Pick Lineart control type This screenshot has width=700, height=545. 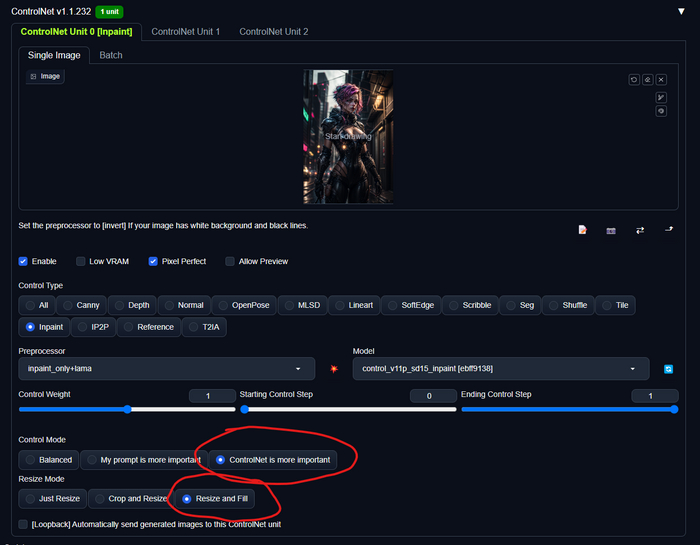tap(354, 305)
